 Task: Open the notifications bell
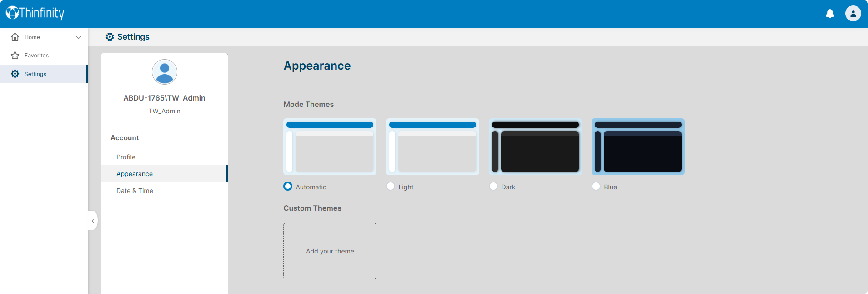[x=830, y=13]
